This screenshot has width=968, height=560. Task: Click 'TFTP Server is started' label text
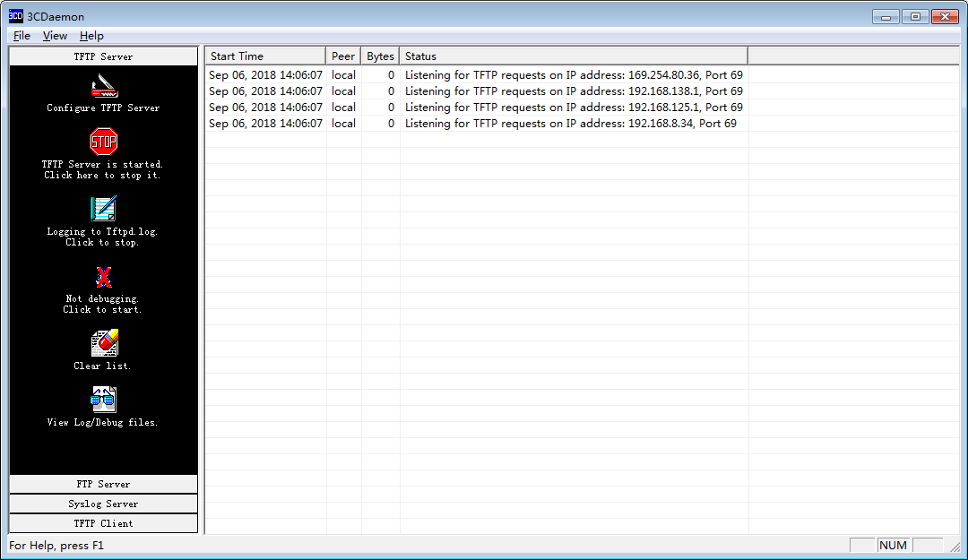(102, 164)
